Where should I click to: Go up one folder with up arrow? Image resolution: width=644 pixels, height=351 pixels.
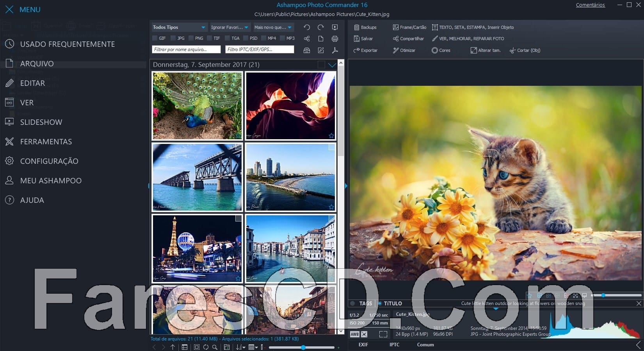pos(173,347)
